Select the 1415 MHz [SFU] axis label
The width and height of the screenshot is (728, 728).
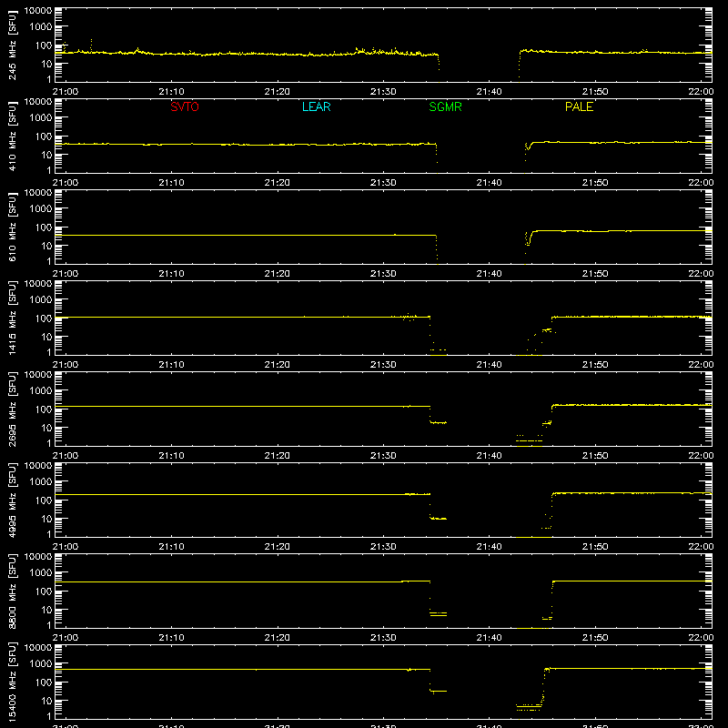tap(13, 318)
